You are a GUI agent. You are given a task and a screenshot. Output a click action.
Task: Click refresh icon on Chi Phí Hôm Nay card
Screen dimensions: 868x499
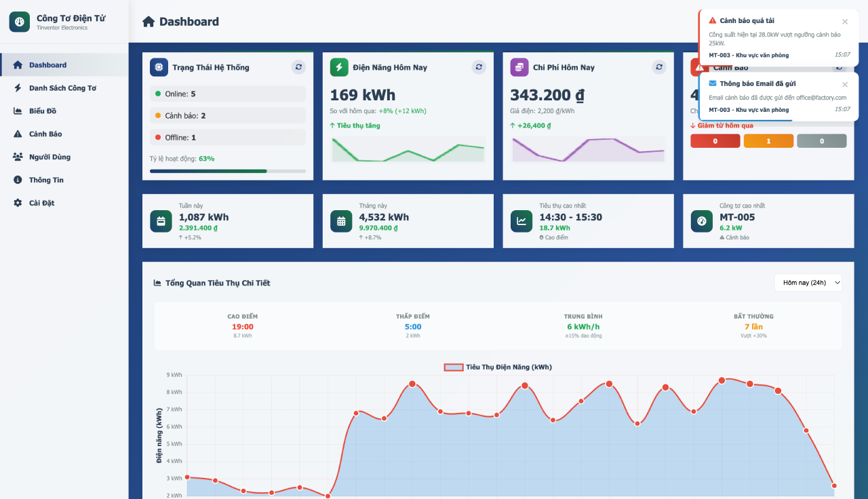(659, 67)
